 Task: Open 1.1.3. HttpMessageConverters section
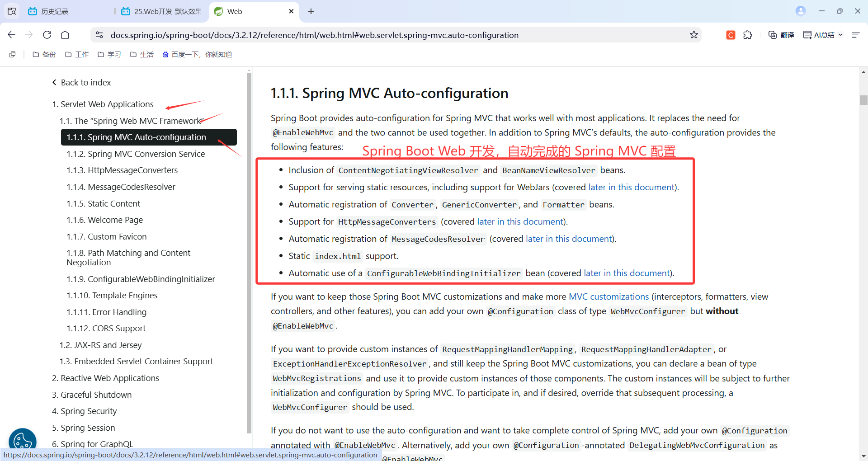tap(122, 170)
